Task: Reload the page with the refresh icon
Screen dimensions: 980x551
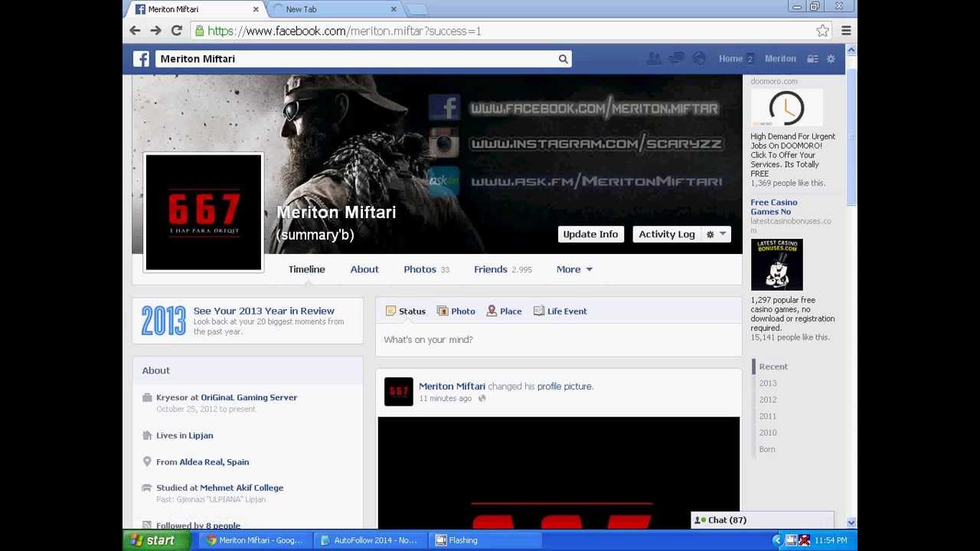Action: (x=176, y=31)
